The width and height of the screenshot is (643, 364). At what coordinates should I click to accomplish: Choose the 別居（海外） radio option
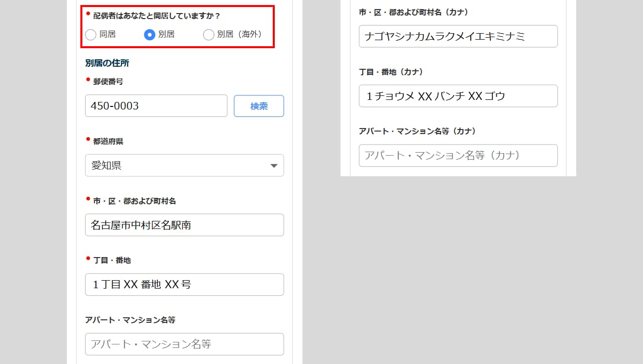point(208,35)
